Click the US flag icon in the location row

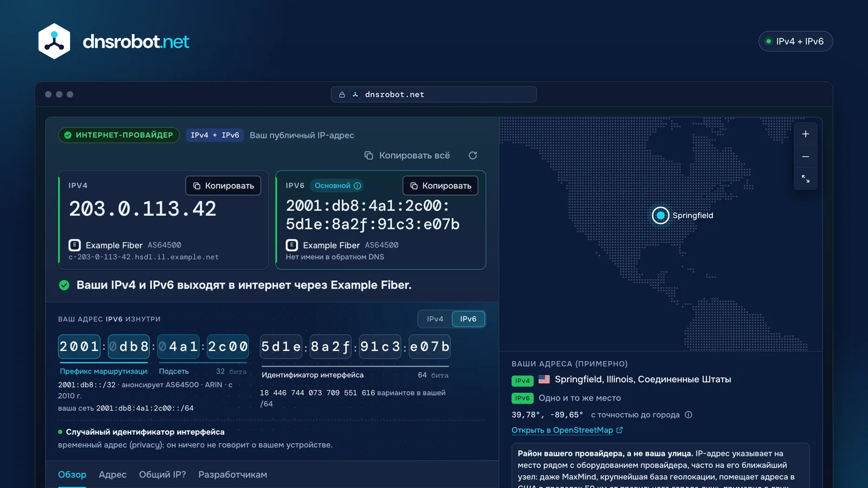pos(544,380)
